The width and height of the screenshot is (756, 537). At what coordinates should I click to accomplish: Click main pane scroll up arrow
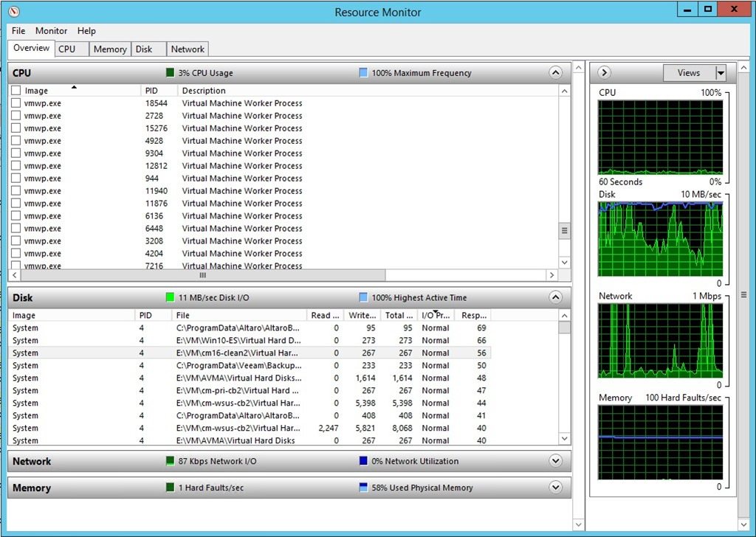click(x=579, y=67)
